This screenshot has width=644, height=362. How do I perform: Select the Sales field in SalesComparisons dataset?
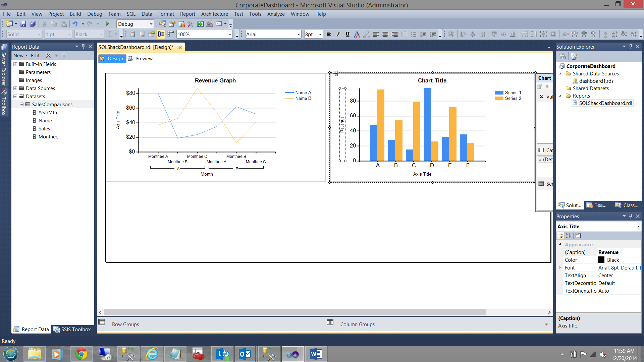coord(44,129)
